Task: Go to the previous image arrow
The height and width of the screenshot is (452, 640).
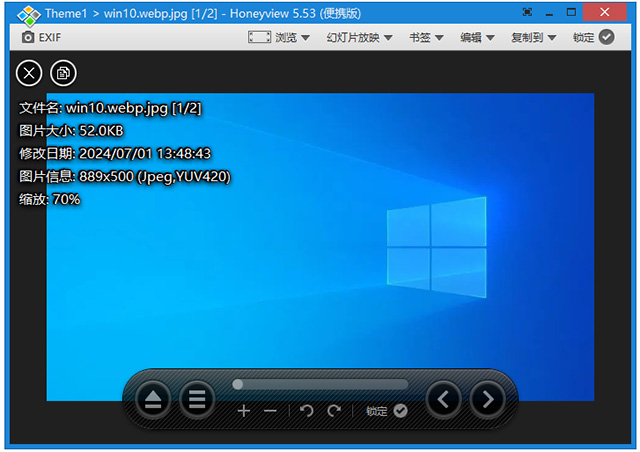Action: click(x=444, y=399)
